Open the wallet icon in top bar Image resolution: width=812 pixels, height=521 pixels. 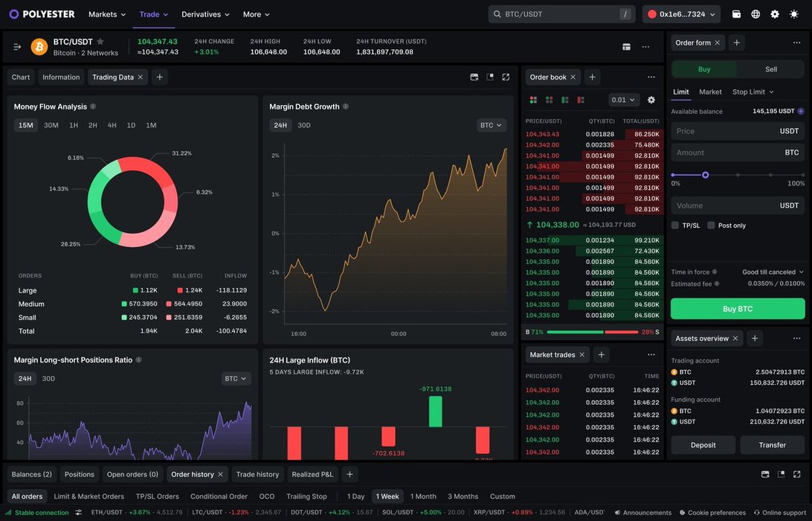point(736,14)
